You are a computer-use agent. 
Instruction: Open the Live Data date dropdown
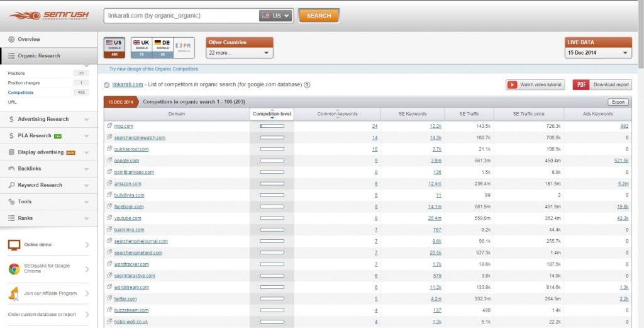[x=599, y=53]
